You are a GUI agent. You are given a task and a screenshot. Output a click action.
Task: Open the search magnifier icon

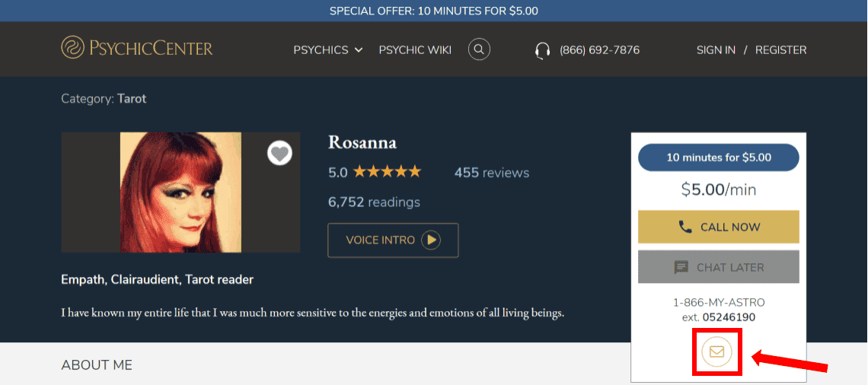tap(480, 49)
